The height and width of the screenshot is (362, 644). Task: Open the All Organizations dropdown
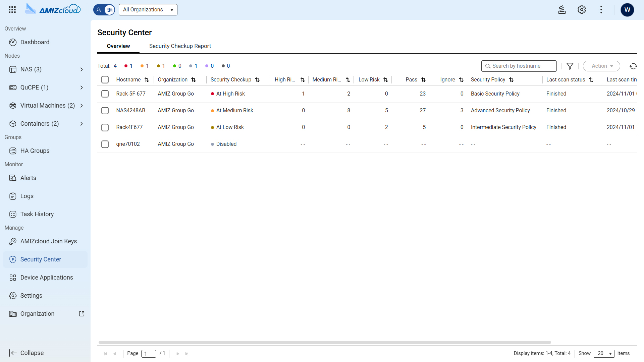tap(148, 10)
